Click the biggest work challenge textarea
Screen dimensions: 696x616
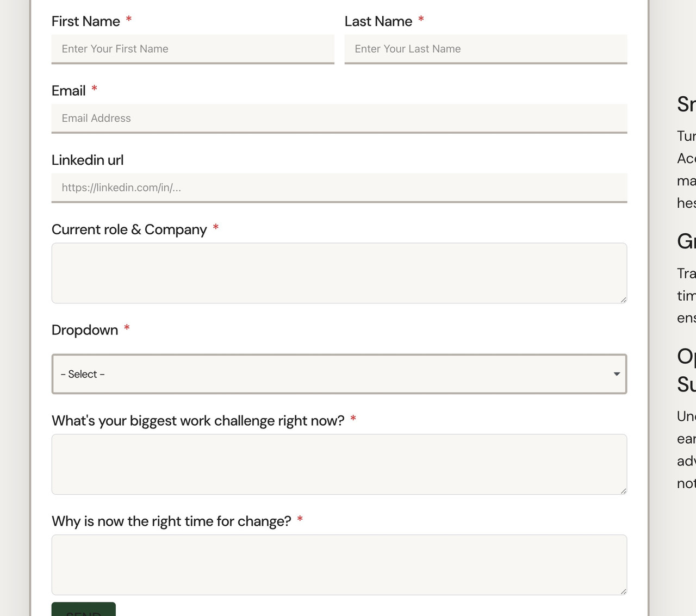tap(339, 464)
